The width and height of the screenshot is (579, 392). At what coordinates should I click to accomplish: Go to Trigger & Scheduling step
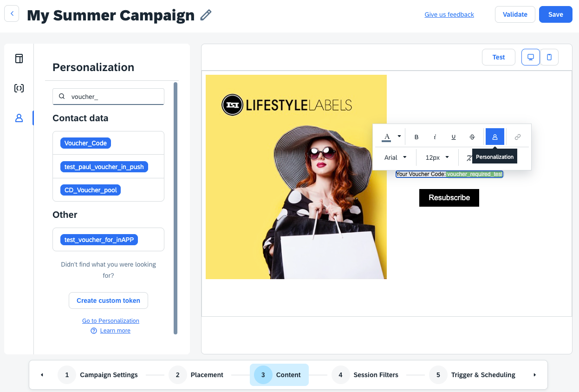[x=472, y=375]
